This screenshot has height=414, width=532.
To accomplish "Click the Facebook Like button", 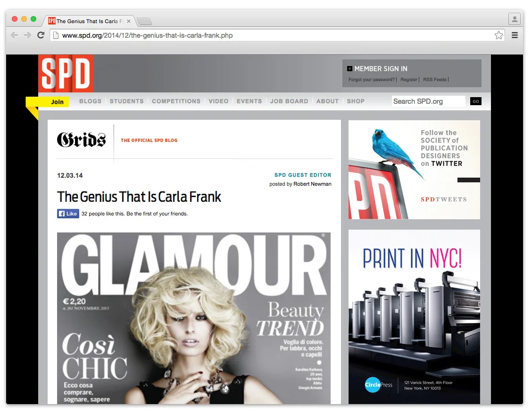I will [68, 214].
